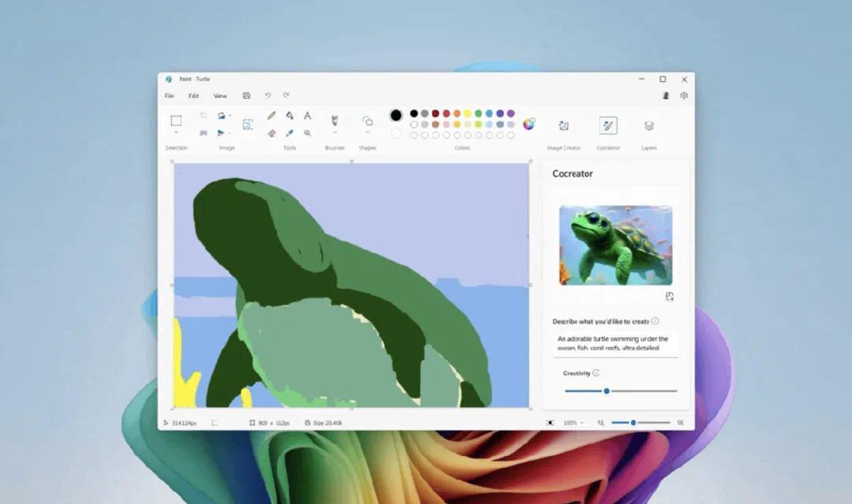Open Edit colors wheel

point(529,124)
